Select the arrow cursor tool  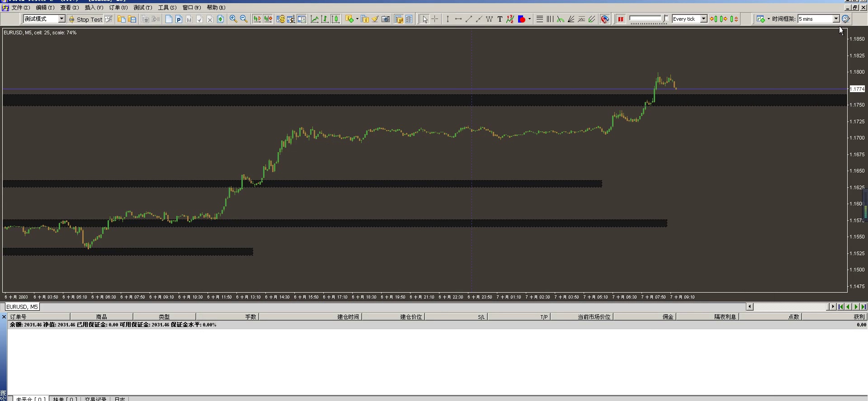[x=425, y=19]
